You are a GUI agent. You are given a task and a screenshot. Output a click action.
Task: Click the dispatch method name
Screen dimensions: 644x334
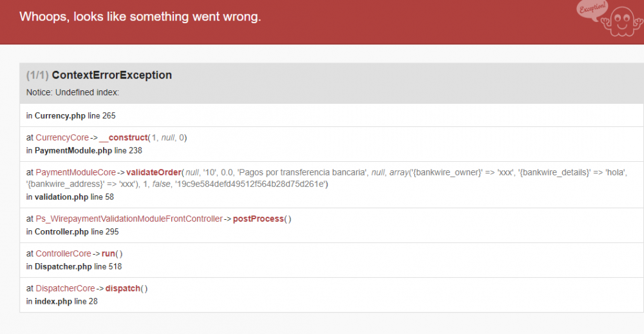click(121, 288)
